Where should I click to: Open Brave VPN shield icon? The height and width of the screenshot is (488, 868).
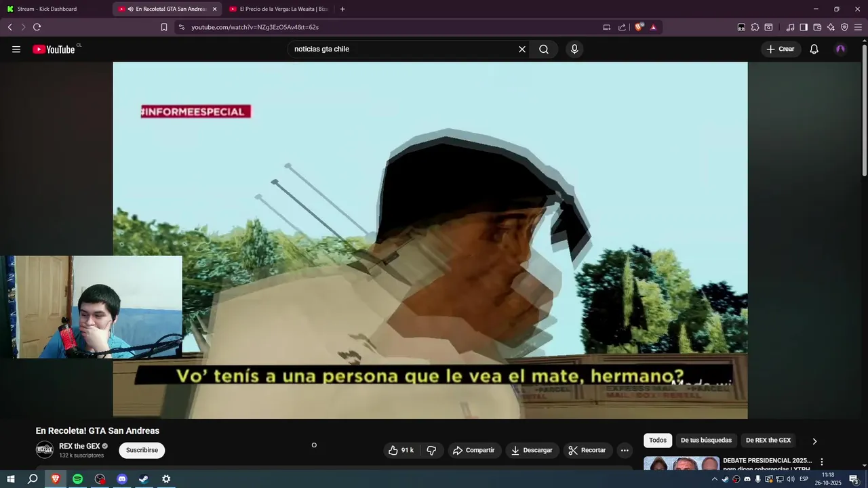(x=844, y=27)
